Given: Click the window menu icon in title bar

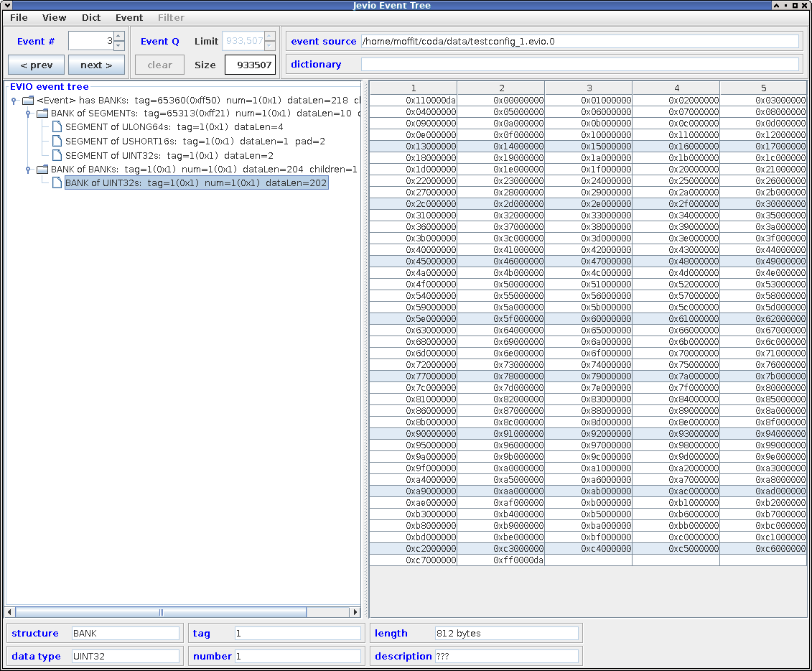Looking at the screenshot, I should (8, 6).
